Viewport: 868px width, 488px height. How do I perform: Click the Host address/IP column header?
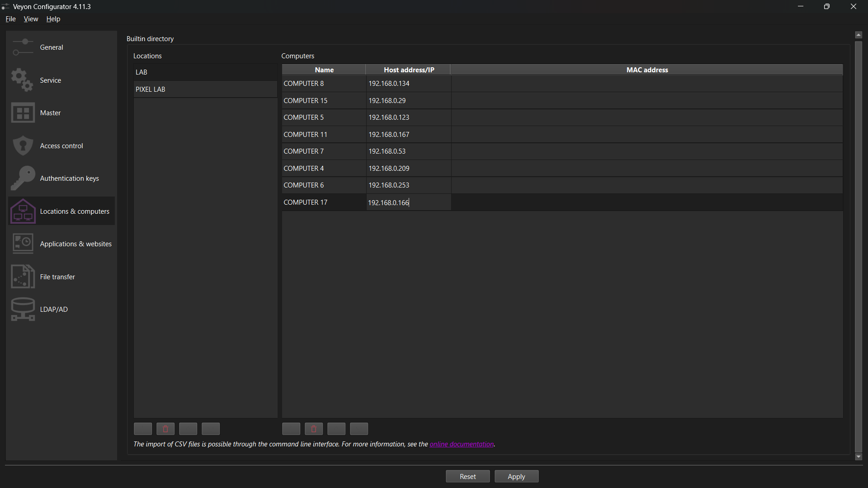(409, 70)
